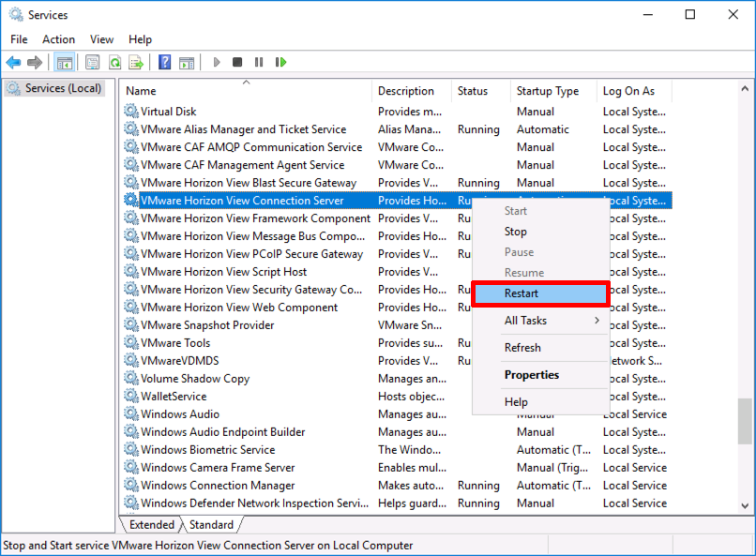Click the gear icon beside Virtual Disk

pyautogui.click(x=130, y=112)
